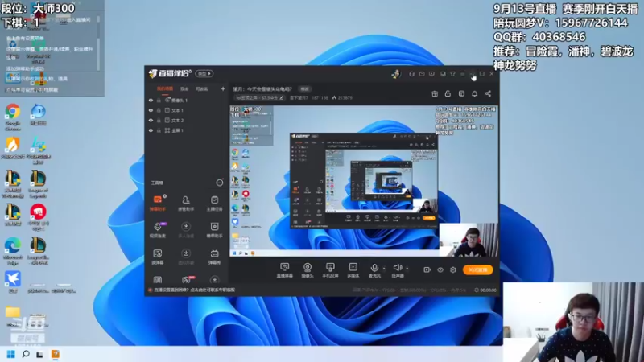This screenshot has height=362, width=644.
Task: Click the customer service help link in the status bar
Action: [x=194, y=290]
